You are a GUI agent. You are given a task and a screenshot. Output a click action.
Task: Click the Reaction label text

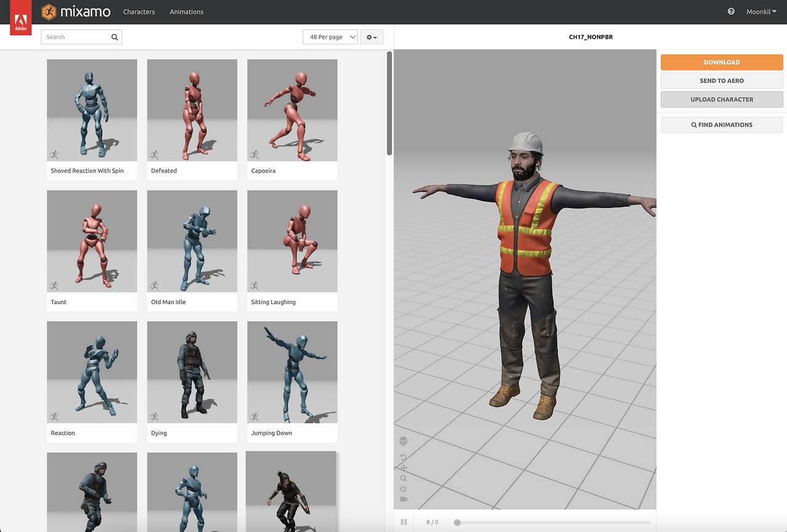tap(63, 433)
